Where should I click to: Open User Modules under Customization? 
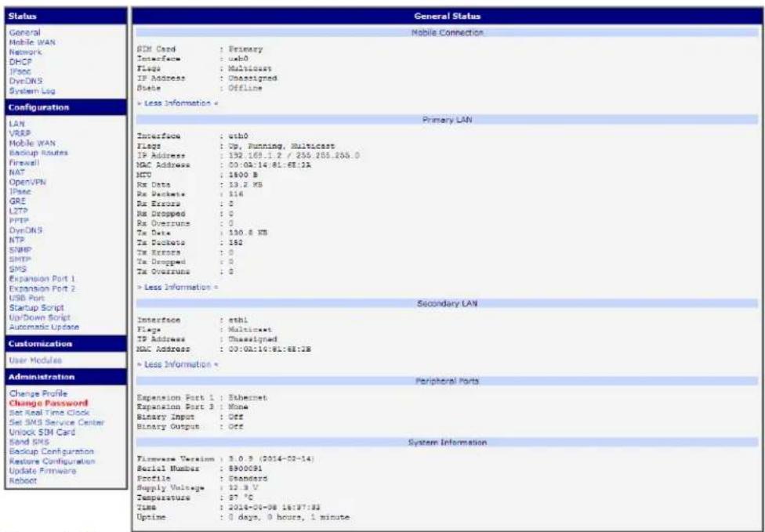pos(35,361)
